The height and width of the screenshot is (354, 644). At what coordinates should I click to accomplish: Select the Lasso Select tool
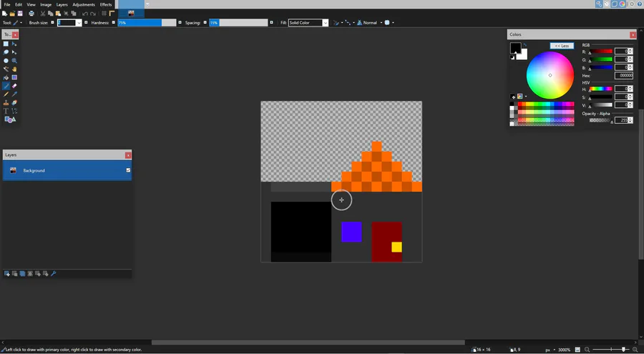[6, 52]
